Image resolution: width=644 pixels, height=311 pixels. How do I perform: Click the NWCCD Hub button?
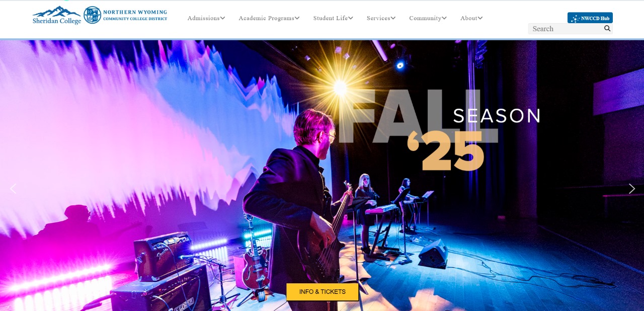coord(590,18)
